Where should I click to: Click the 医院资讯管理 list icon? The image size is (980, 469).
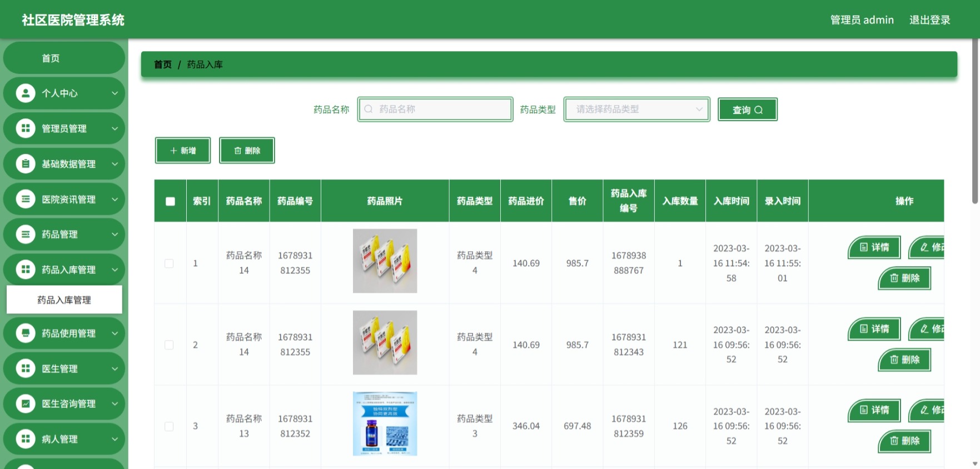pyautogui.click(x=26, y=199)
